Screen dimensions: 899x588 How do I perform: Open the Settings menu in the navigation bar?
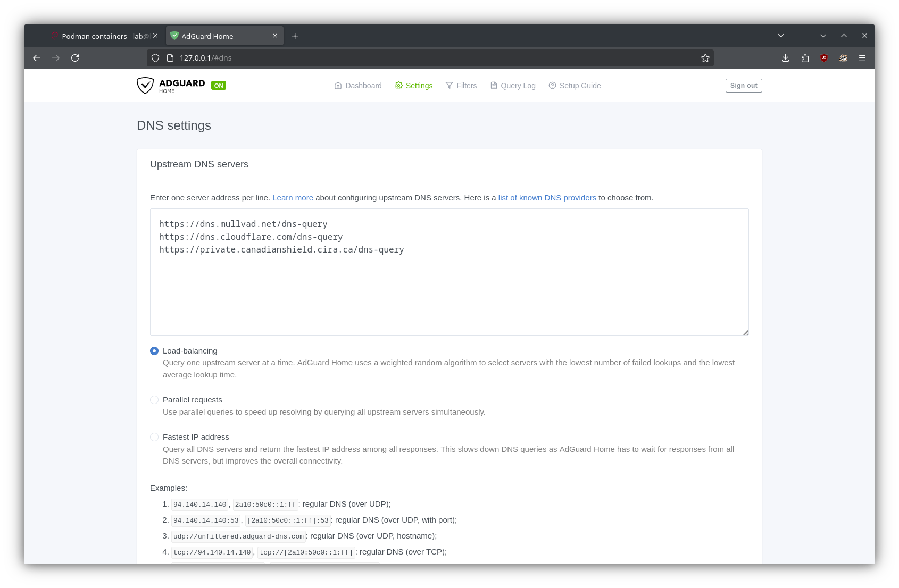[413, 86]
